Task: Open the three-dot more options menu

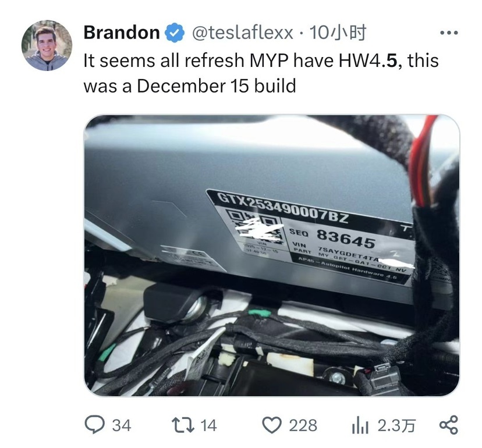Action: (449, 33)
